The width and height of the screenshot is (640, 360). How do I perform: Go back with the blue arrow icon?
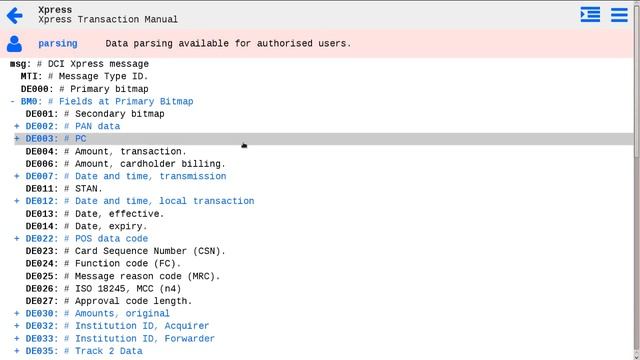pyautogui.click(x=15, y=16)
